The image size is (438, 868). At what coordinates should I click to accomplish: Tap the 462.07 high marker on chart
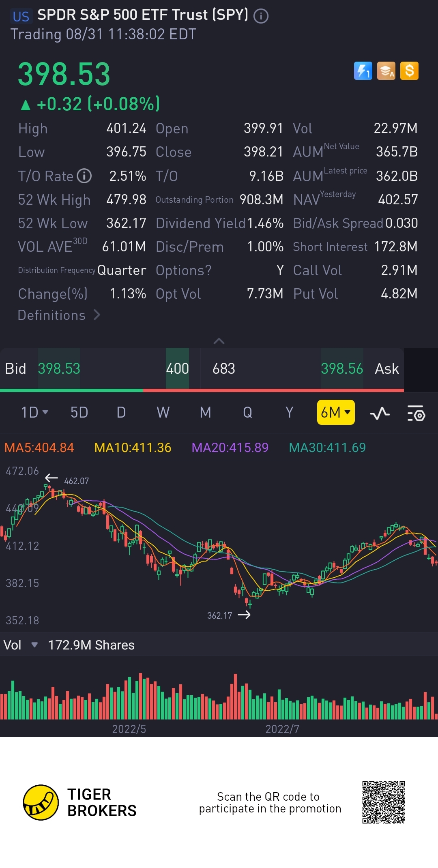(76, 481)
